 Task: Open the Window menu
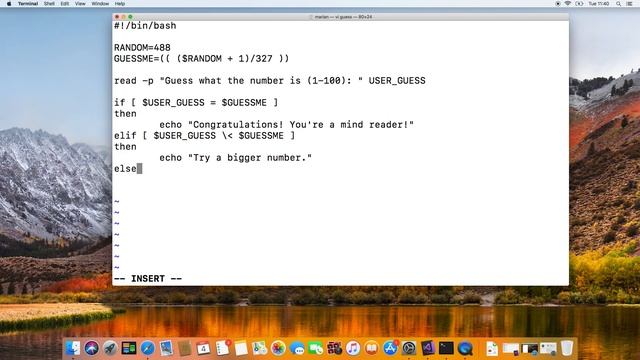(100, 4)
